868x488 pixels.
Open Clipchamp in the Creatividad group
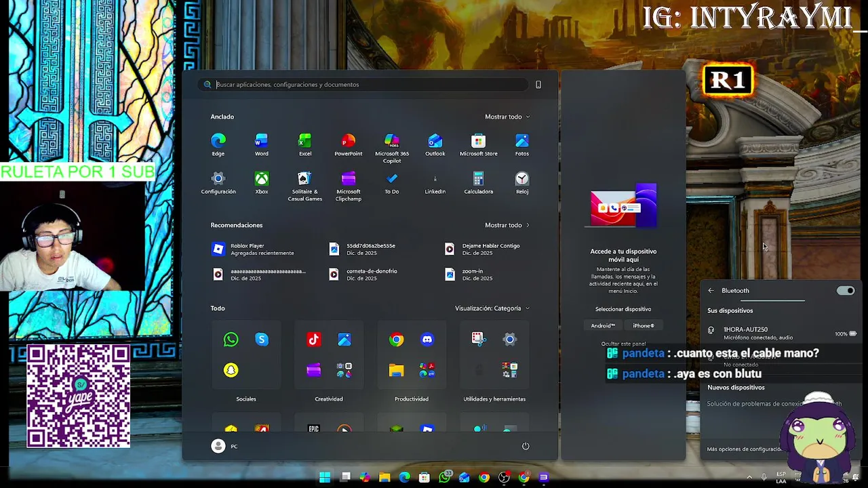[313, 370]
